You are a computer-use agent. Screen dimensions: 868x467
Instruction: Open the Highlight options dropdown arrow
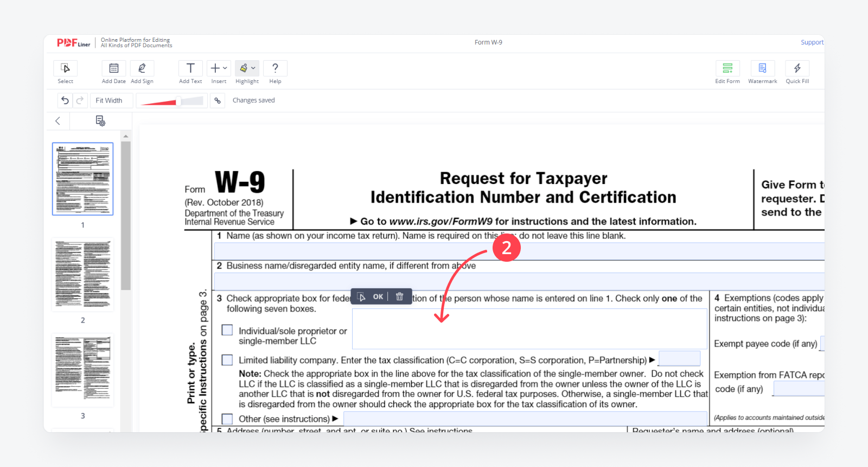pyautogui.click(x=253, y=68)
